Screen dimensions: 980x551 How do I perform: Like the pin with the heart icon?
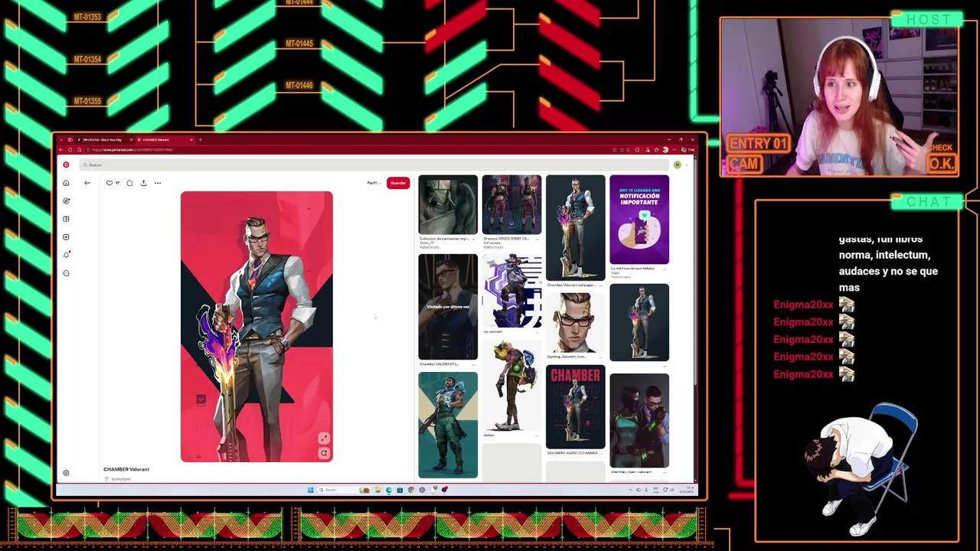tap(109, 183)
